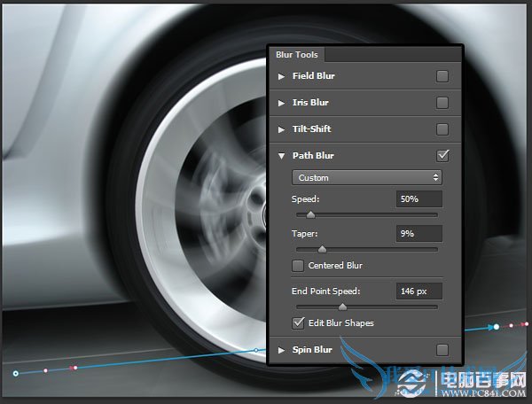Expand the Spin Blur section
The height and width of the screenshot is (404, 532).
click(x=282, y=350)
